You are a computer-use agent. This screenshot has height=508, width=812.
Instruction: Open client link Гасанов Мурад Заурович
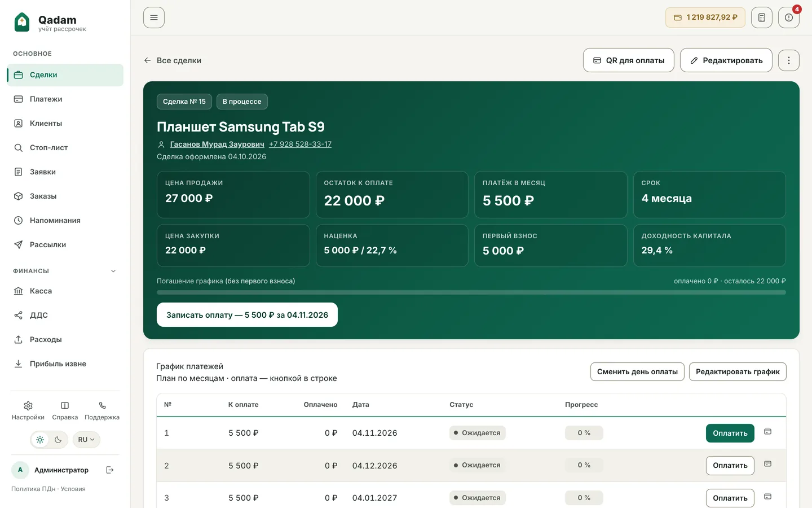point(217,144)
